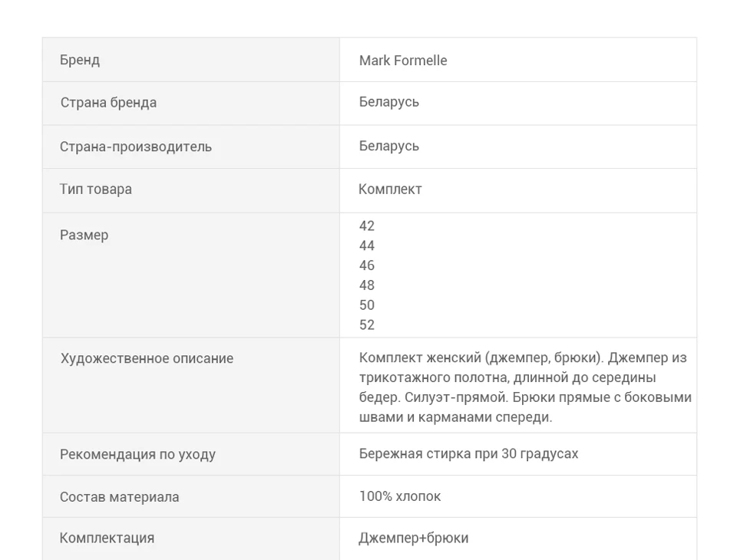Viewport: 737px width, 560px height.
Task: Click the Художественное описание label
Action: click(x=147, y=358)
